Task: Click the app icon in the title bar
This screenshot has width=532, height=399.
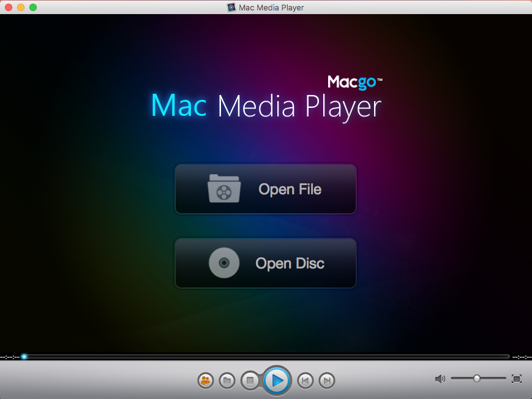Action: (x=231, y=7)
